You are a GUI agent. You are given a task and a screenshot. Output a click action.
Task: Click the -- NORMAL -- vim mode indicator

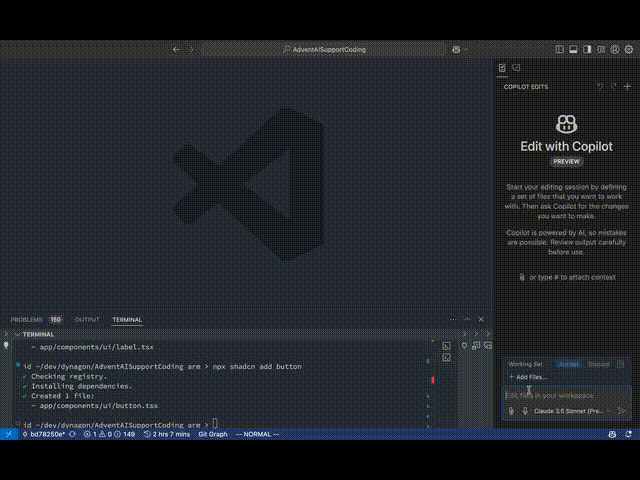pyautogui.click(x=257, y=434)
